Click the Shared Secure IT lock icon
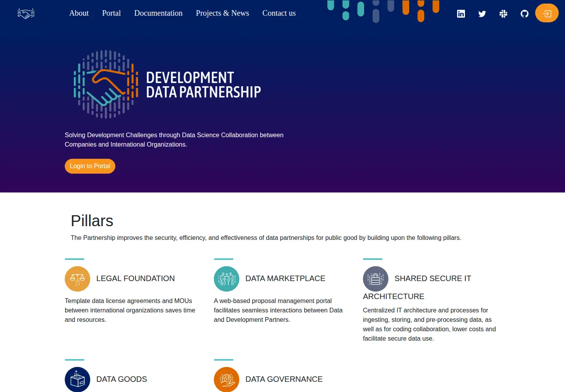The height and width of the screenshot is (392, 565). pyautogui.click(x=375, y=279)
